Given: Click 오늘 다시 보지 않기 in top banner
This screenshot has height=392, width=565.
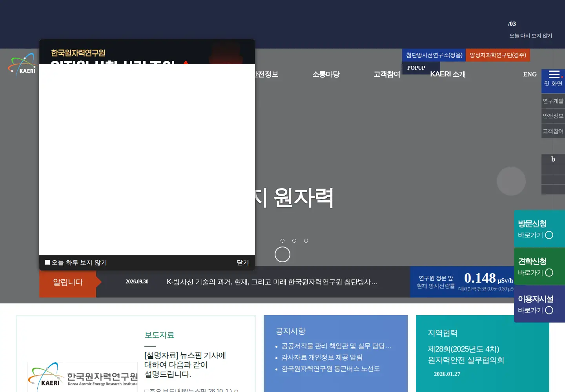Looking at the screenshot, I should [530, 36].
